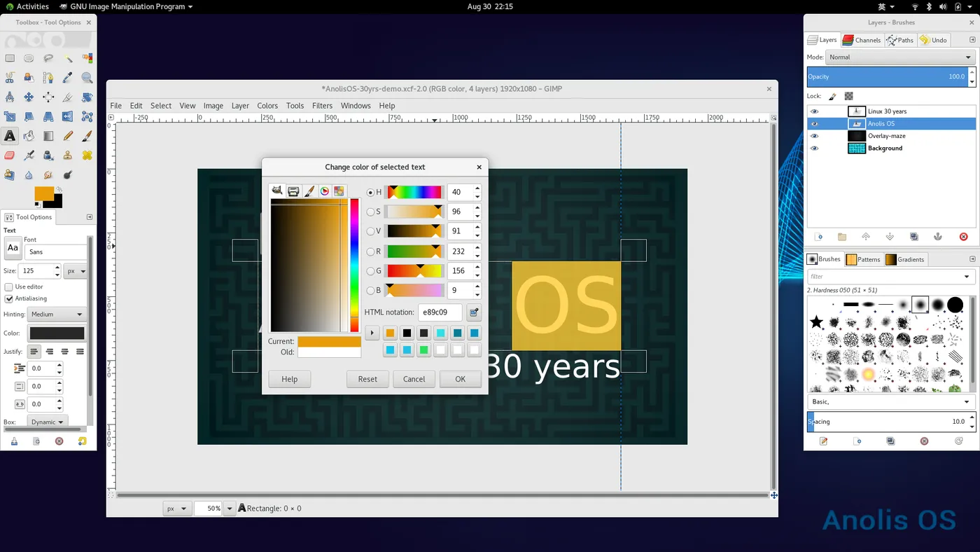
Task: Select the Move tool
Action: tap(29, 97)
